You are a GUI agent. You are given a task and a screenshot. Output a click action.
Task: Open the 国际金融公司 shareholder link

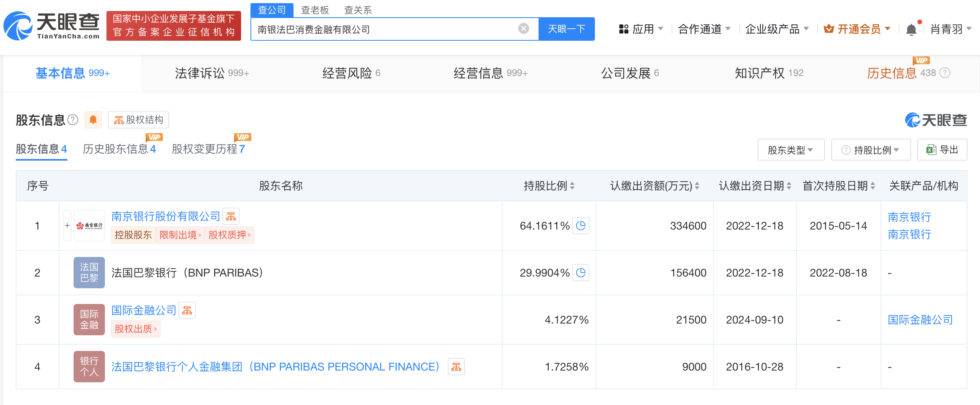pyautogui.click(x=144, y=310)
